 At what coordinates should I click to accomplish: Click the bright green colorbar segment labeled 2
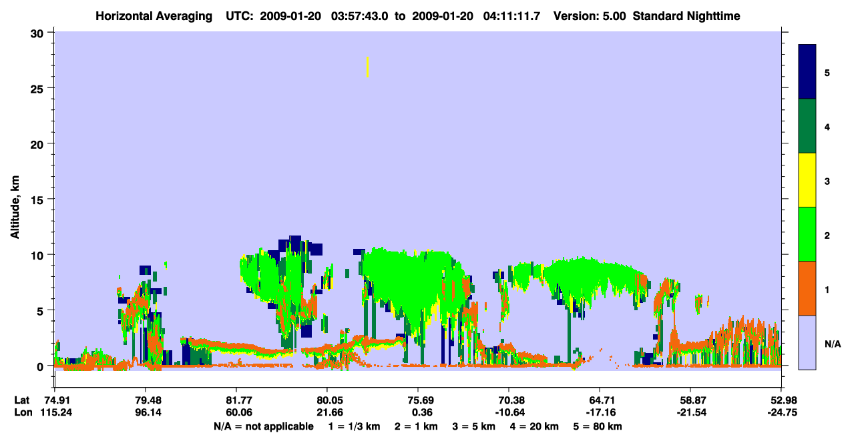click(807, 234)
